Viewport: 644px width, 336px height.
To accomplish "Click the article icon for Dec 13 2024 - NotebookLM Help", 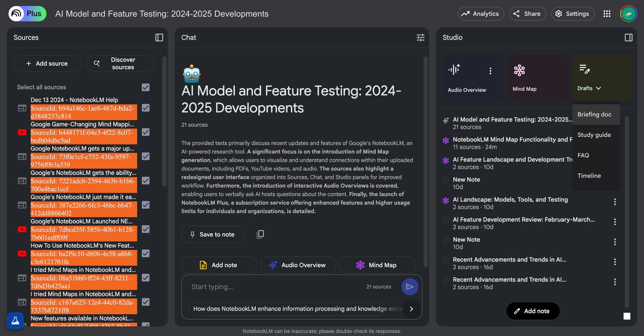I will (22, 108).
